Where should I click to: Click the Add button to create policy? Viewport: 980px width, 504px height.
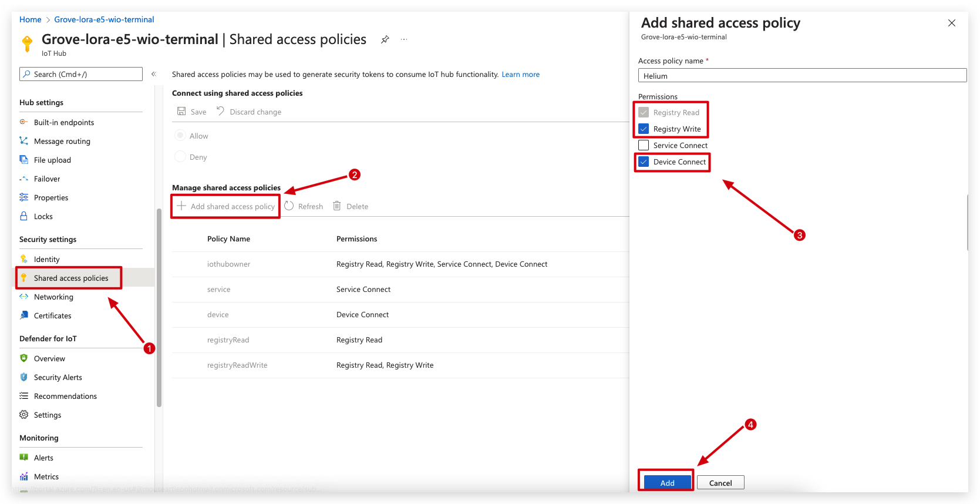coord(668,482)
